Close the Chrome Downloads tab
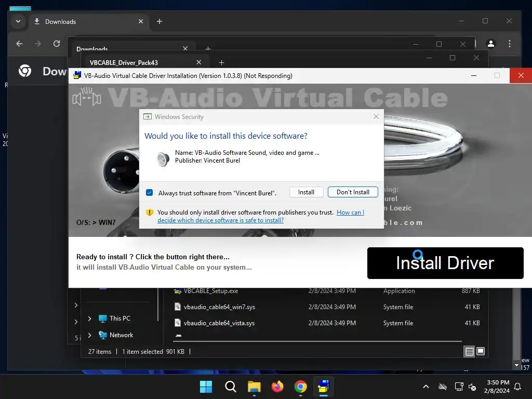532x399 pixels. 141,21
